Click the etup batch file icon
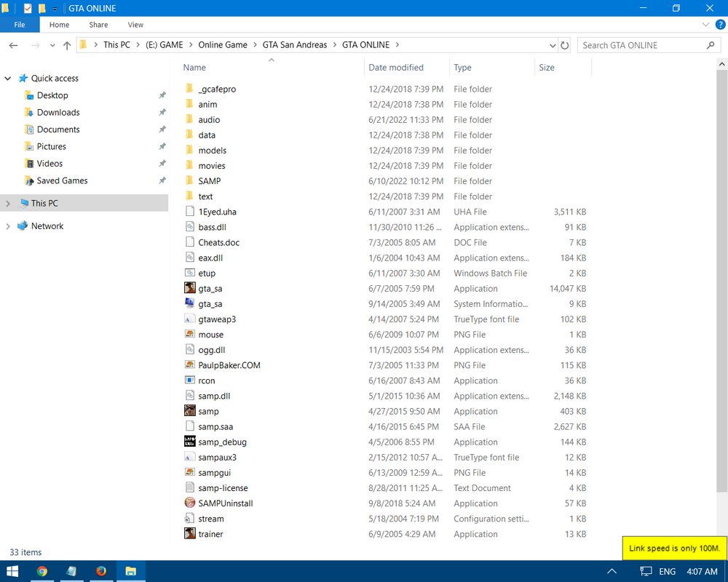Screen dimensions: 728x582 (x=189, y=273)
